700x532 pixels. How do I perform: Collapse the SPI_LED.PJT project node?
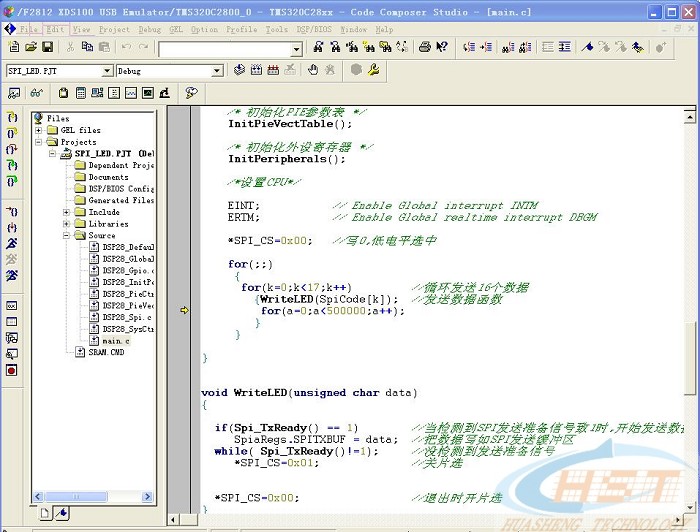point(53,154)
